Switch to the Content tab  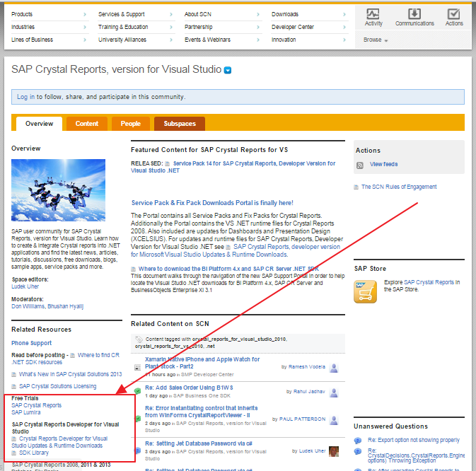pos(87,124)
